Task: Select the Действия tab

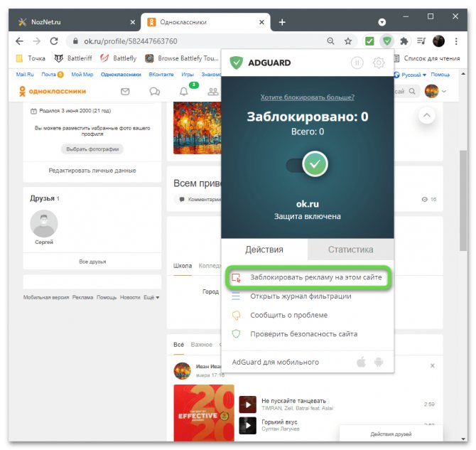Action: 264,250
